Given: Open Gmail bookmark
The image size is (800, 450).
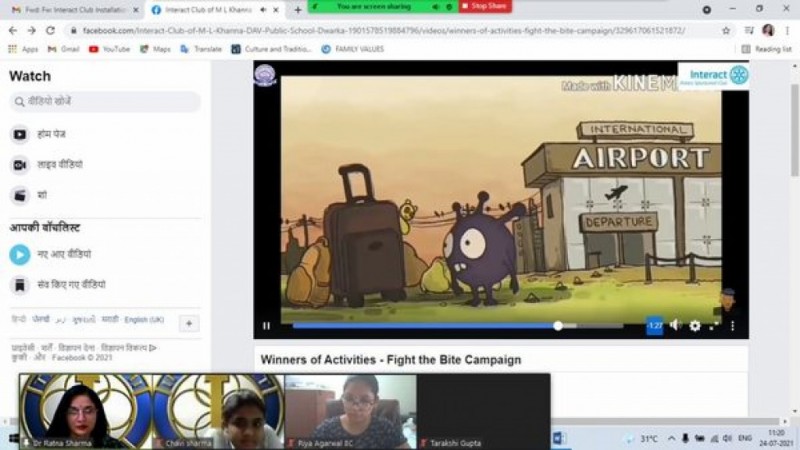Looking at the screenshot, I should coord(64,49).
